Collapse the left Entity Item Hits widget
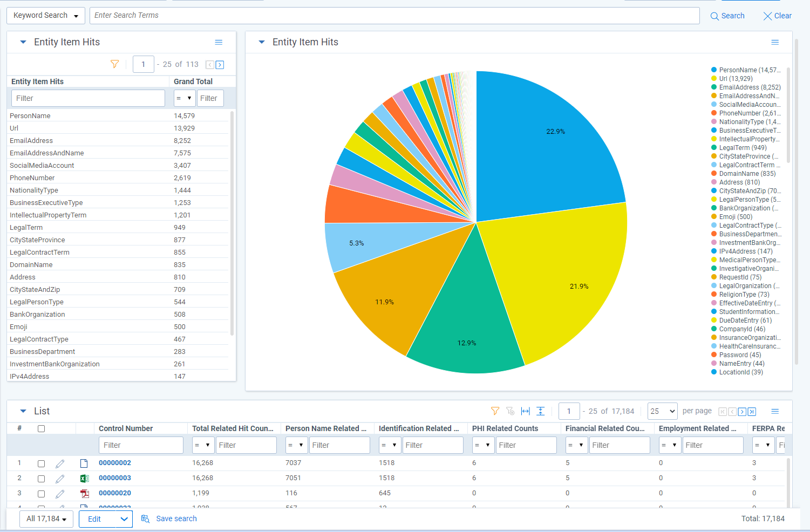The height and width of the screenshot is (532, 810). pos(23,42)
